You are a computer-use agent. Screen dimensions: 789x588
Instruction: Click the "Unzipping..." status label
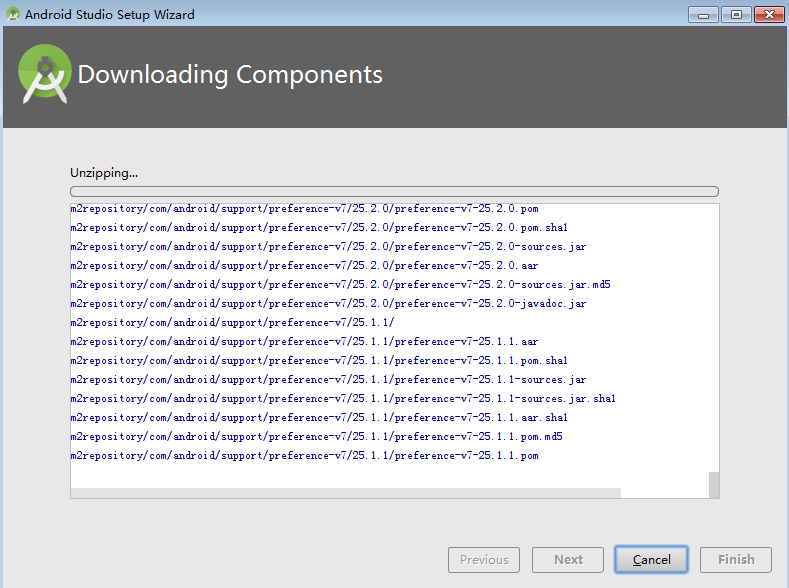[x=104, y=173]
